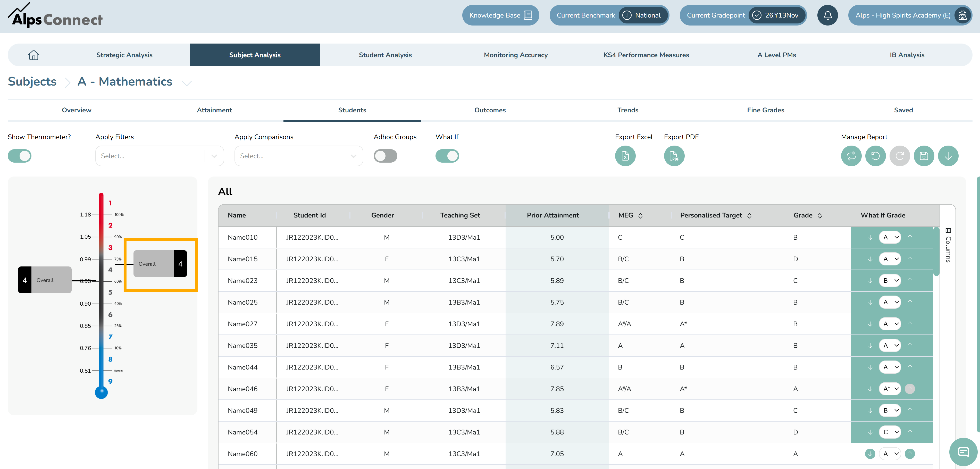Switch to the Attainment sub-tab
The width and height of the screenshot is (980, 469).
click(x=214, y=110)
